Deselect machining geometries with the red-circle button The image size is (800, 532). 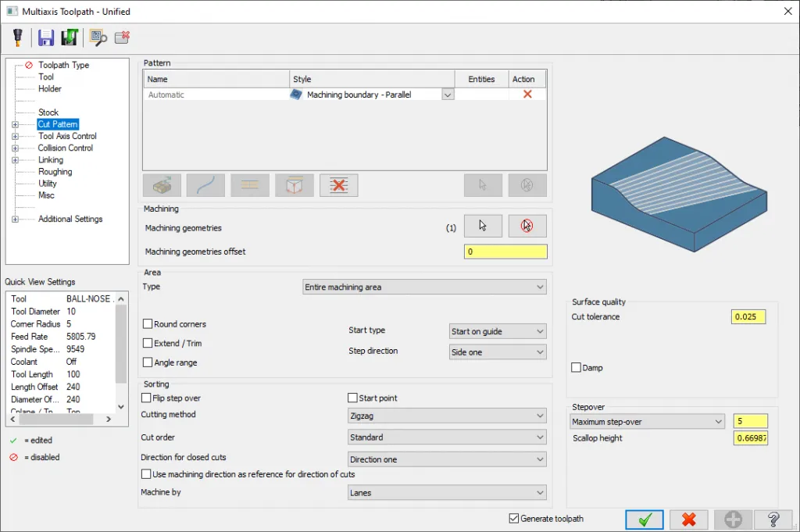(527, 226)
